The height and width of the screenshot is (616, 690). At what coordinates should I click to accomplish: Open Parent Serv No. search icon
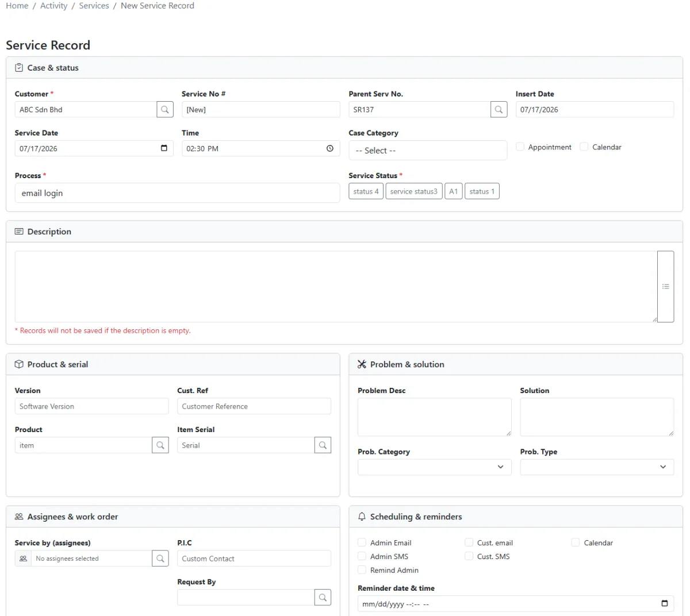(499, 110)
